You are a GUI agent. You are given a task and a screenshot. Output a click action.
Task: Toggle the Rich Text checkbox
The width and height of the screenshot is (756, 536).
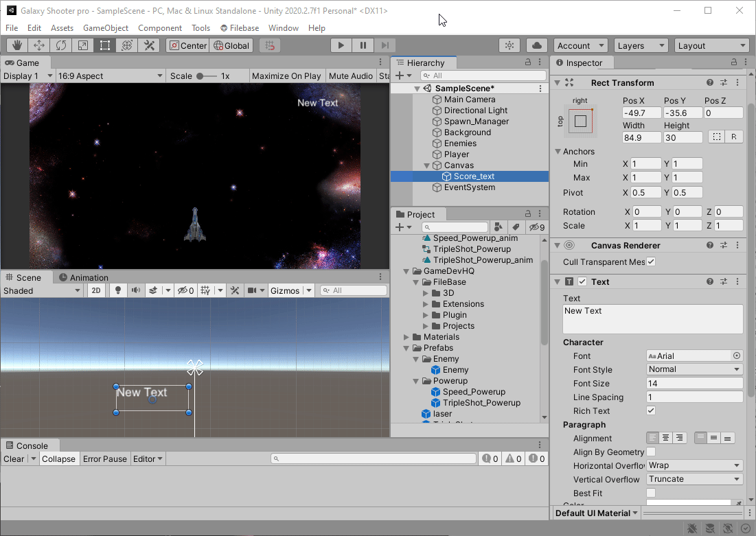tap(651, 410)
